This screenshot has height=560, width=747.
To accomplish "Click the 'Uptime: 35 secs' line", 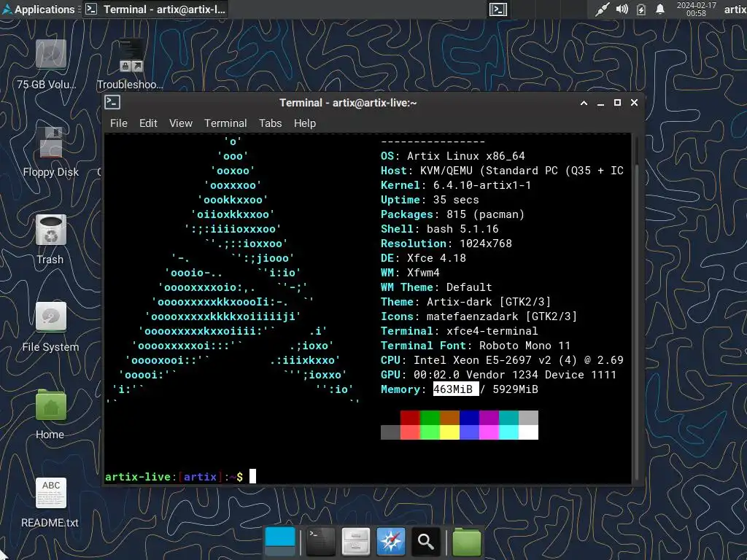I will (x=429, y=200).
